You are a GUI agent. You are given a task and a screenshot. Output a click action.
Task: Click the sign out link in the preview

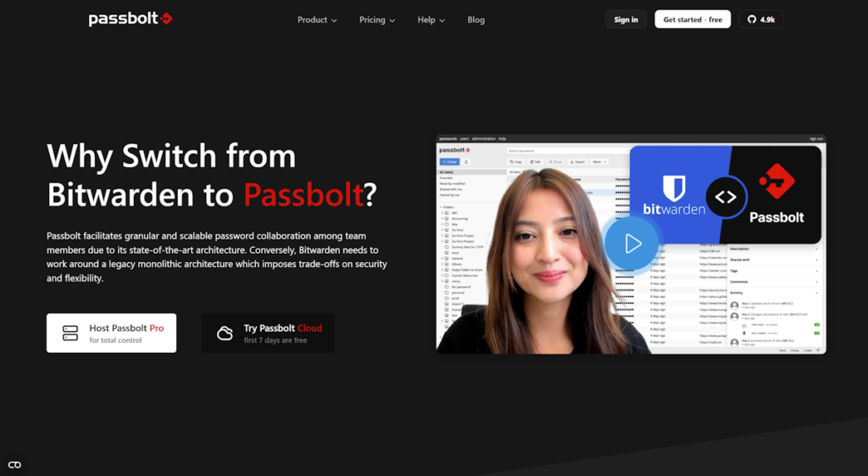tap(815, 138)
